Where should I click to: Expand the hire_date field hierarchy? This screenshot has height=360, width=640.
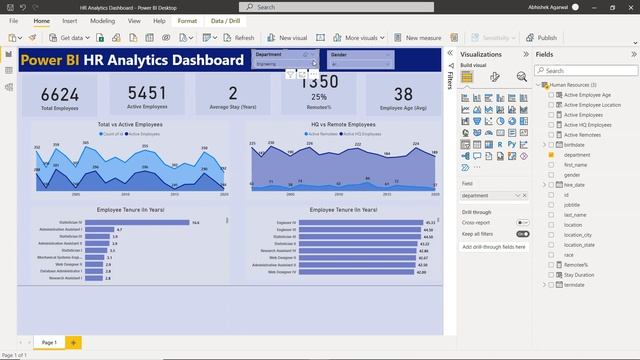544,185
